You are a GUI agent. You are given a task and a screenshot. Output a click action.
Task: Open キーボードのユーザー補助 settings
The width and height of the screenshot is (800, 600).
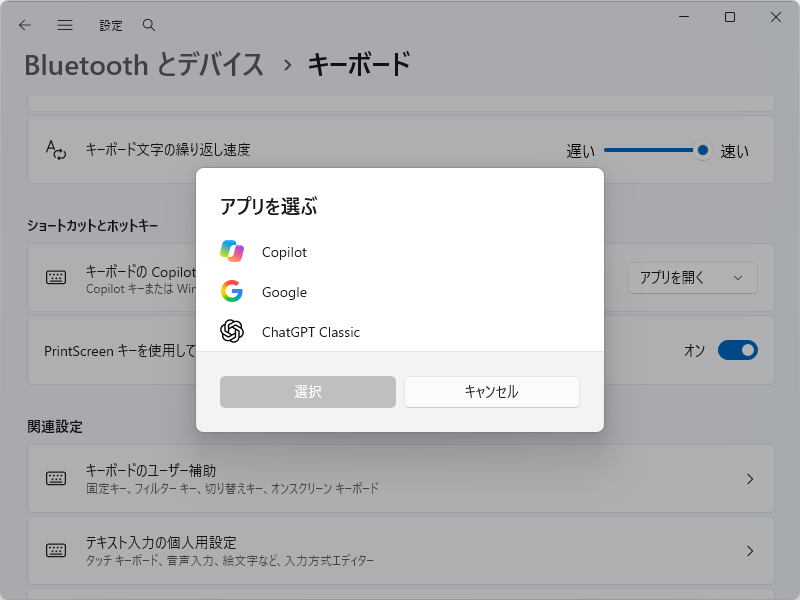pos(401,479)
